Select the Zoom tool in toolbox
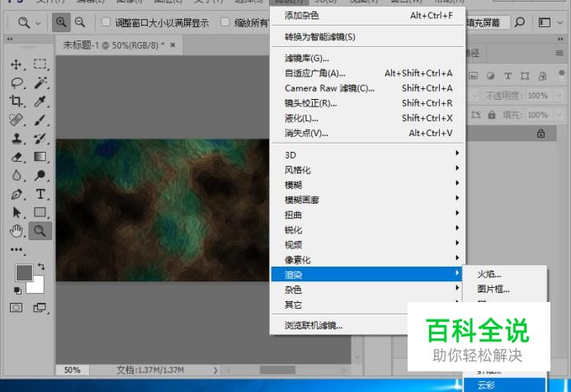This screenshot has width=571, height=392. point(40,230)
